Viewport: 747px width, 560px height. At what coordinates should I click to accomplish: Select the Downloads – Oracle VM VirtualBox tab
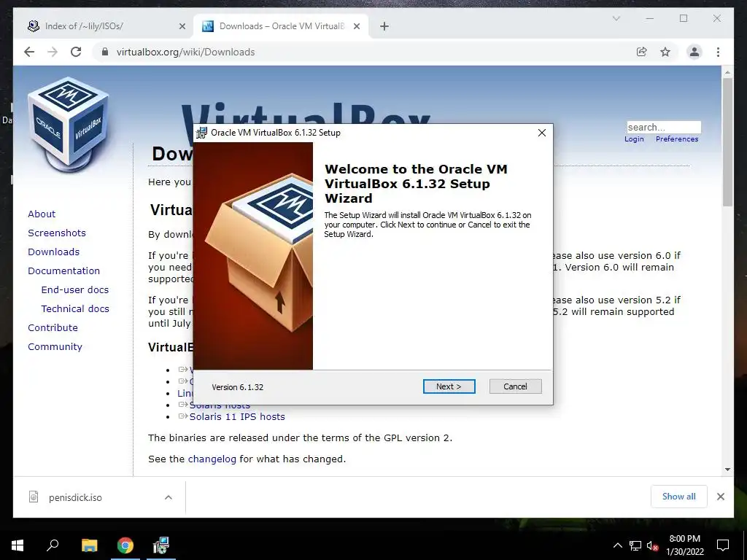click(x=281, y=26)
